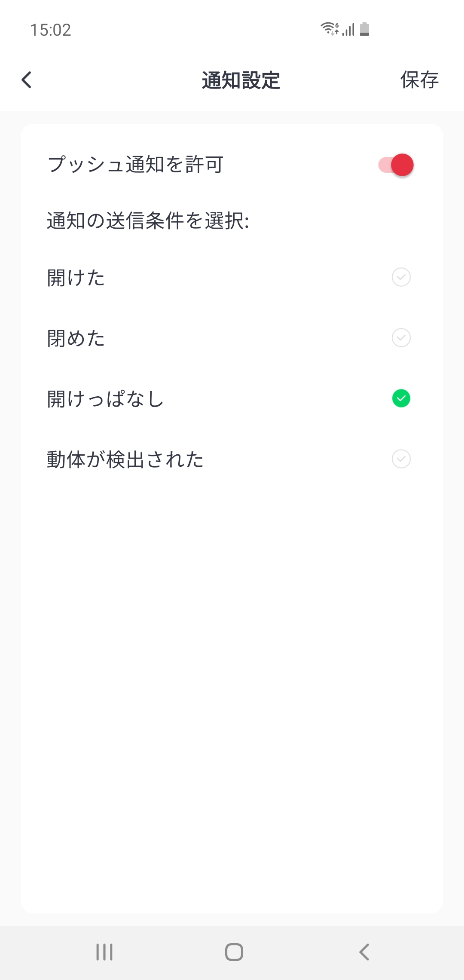Check the circle for 開けた
Viewport: 464px width, 980px height.
click(401, 277)
